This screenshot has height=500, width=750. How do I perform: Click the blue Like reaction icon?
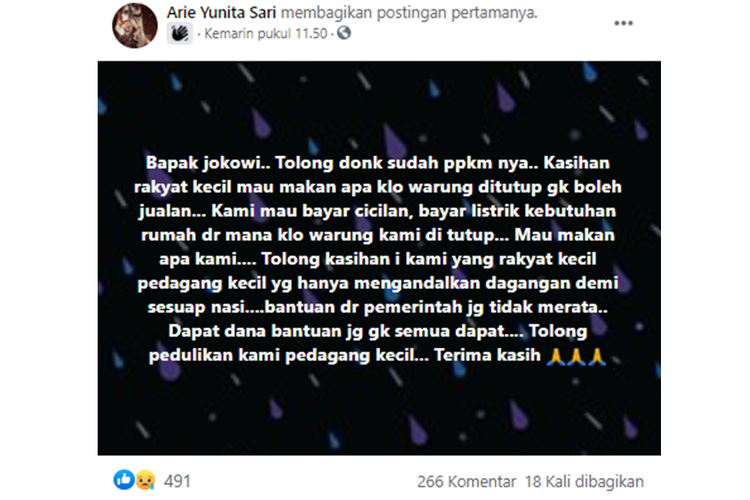click(x=124, y=480)
